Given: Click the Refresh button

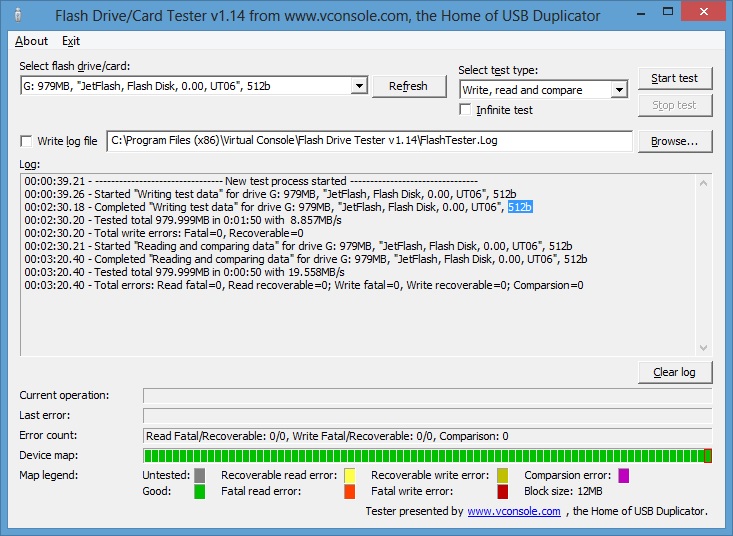Looking at the screenshot, I should pos(408,86).
